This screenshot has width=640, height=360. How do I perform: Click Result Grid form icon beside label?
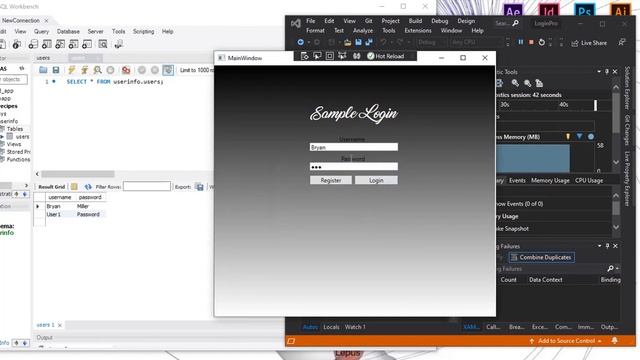click(x=74, y=187)
